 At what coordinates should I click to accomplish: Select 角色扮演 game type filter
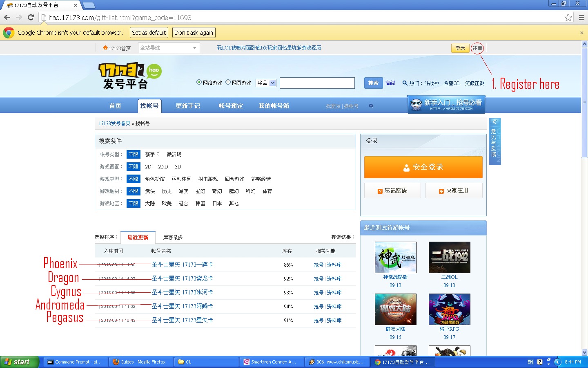click(x=155, y=179)
